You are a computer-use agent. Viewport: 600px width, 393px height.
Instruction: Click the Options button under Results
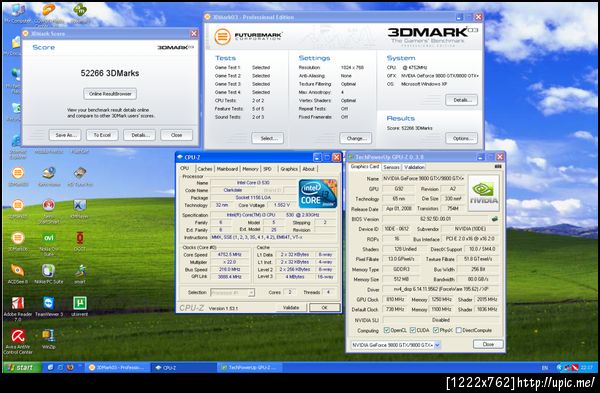(461, 138)
